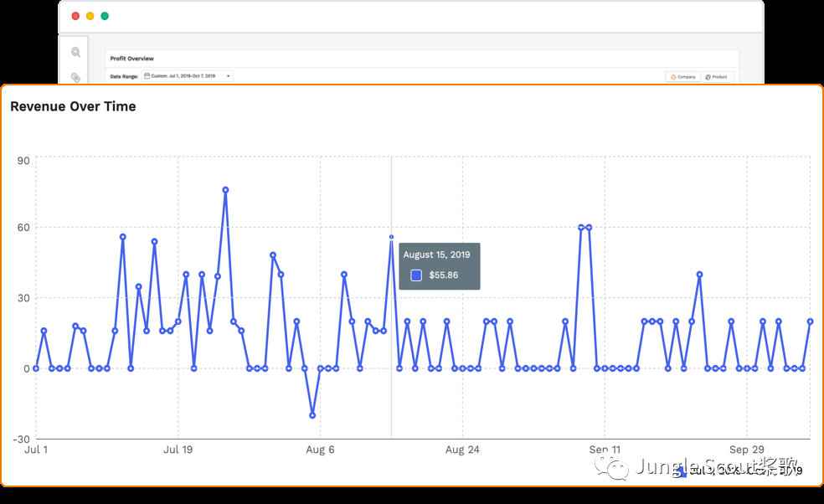Image resolution: width=824 pixels, height=504 pixels.
Task: Click the green window maximize button
Action: pos(105,16)
